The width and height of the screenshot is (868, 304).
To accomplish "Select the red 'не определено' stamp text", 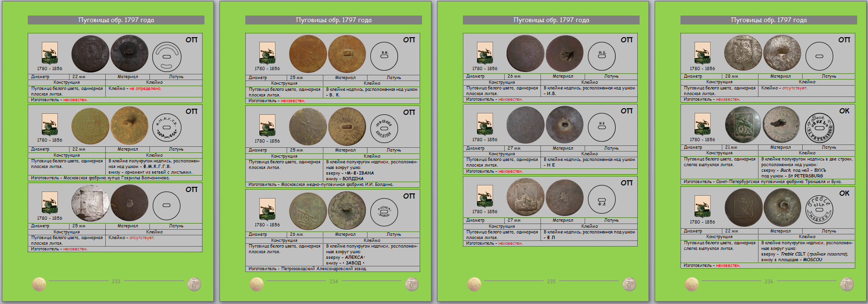I will click(145, 88).
